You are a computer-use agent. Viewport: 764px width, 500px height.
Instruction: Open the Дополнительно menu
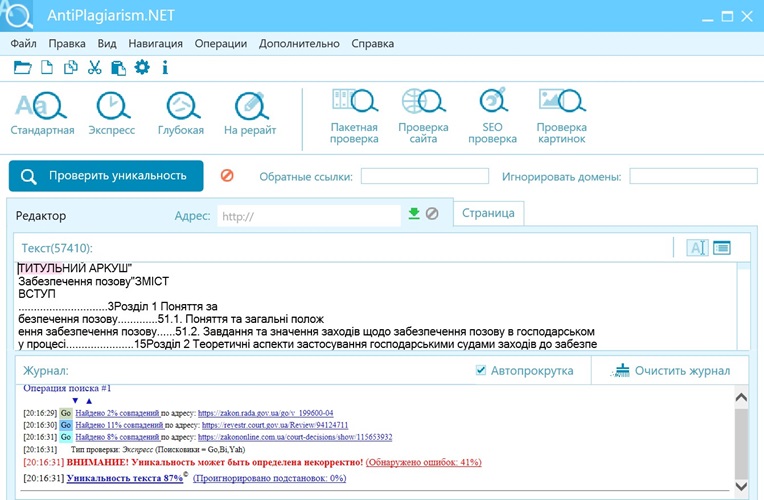[x=299, y=43]
